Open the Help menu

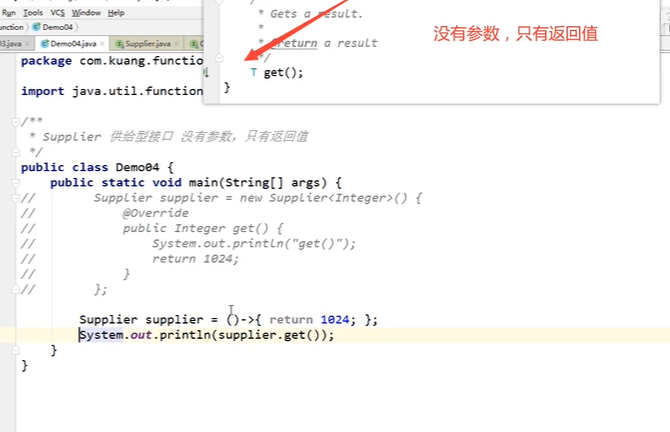tap(116, 13)
